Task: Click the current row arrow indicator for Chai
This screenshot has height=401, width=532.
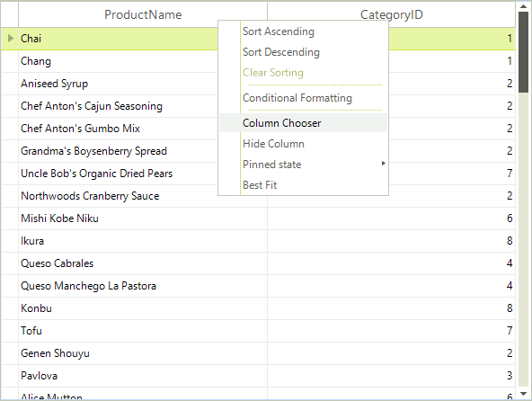Action: tap(11, 39)
